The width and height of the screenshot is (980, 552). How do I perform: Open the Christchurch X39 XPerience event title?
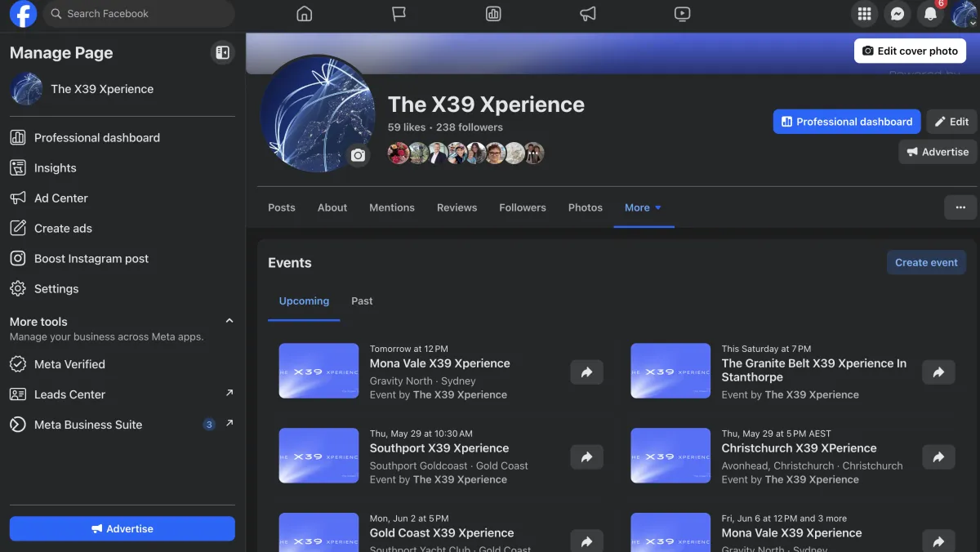click(x=800, y=448)
